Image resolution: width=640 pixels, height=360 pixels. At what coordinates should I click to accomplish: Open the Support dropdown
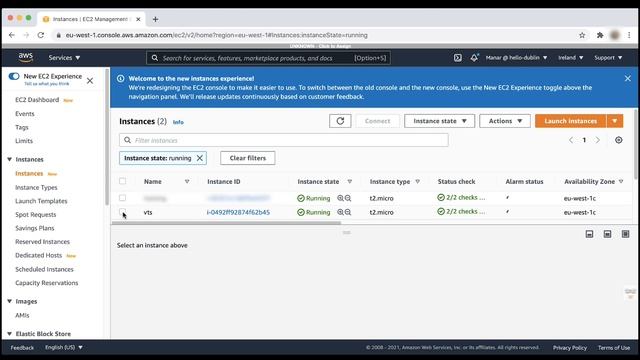pos(608,58)
